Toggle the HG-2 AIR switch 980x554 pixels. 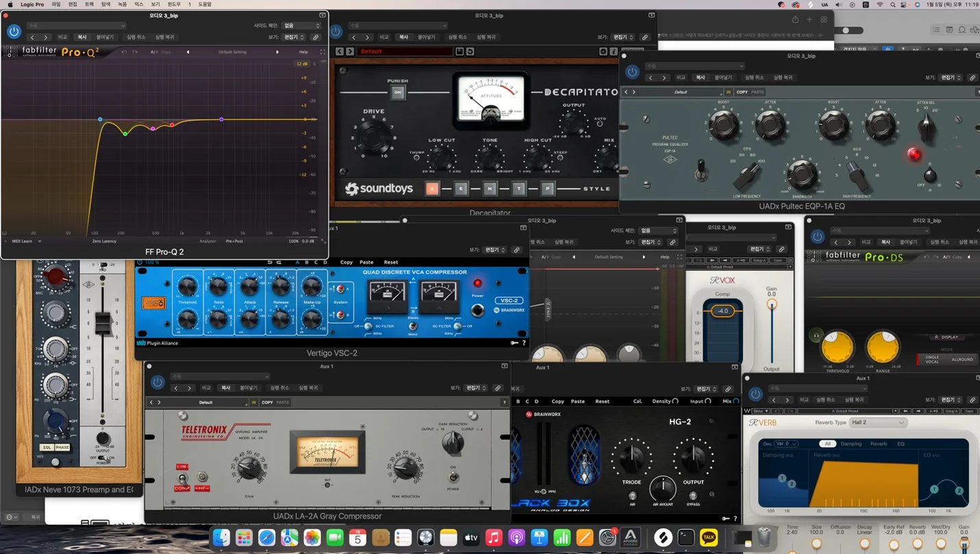pos(632,495)
